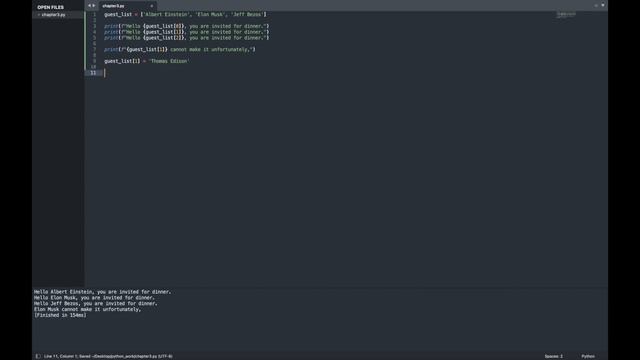Open chapter3.py in the Open Files sidebar

click(x=53, y=15)
